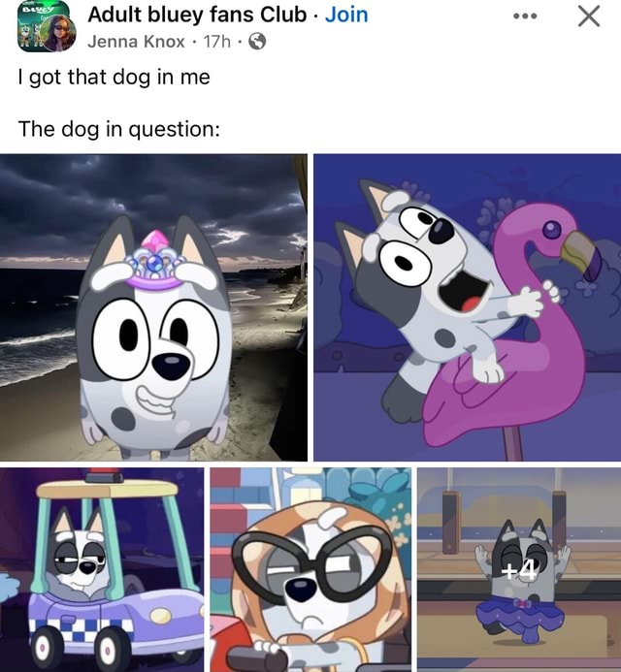
Task: Open the Muffin riding pink flamingo image
Action: coord(468,307)
